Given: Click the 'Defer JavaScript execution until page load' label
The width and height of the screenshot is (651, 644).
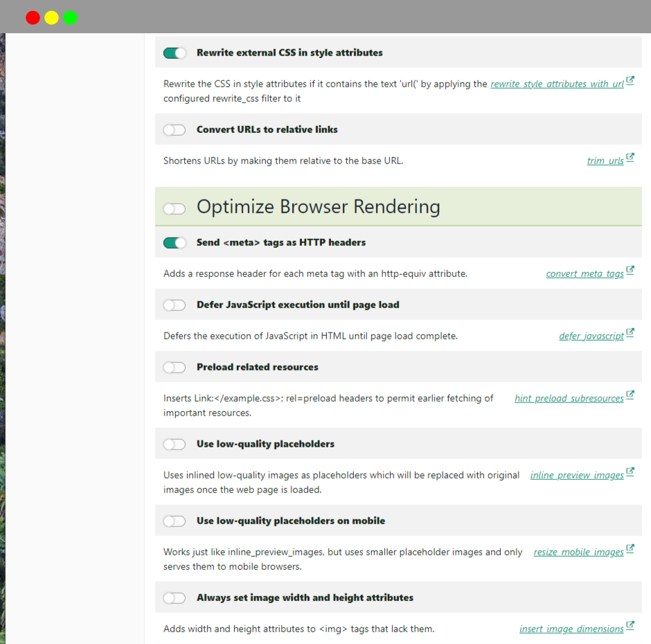Looking at the screenshot, I should 298,305.
